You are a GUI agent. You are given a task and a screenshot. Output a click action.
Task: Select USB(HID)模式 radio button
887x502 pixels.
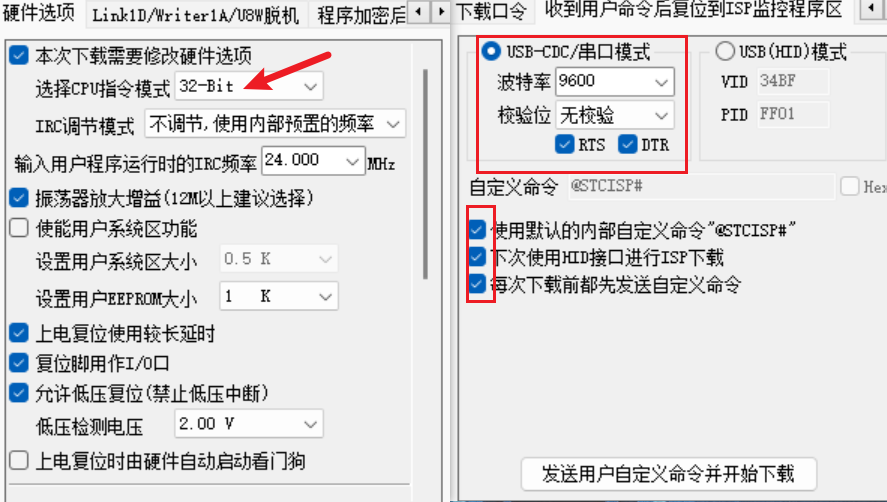pyautogui.click(x=725, y=52)
